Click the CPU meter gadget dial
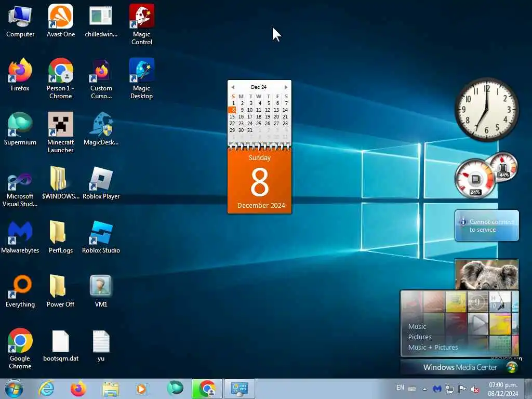532x399 pixels. click(x=475, y=179)
